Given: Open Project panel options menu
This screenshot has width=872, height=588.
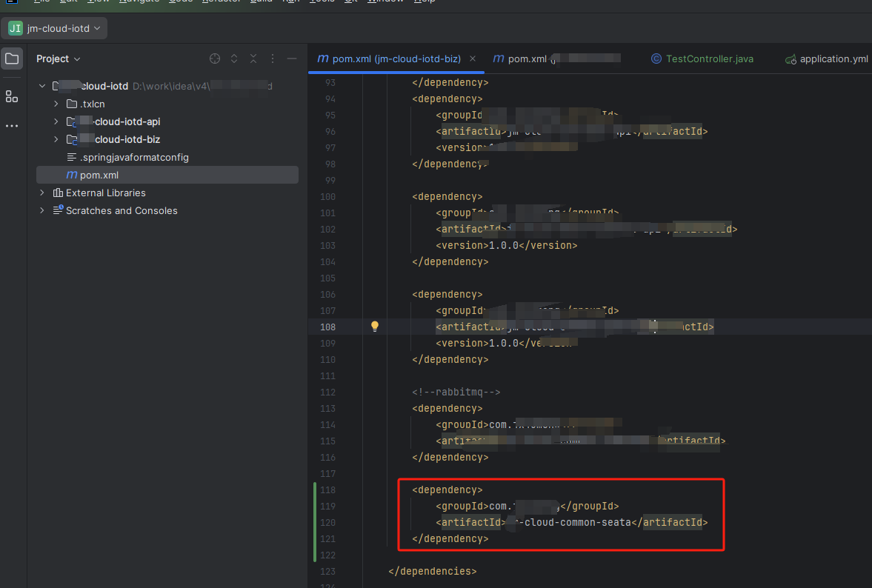Looking at the screenshot, I should click(273, 59).
